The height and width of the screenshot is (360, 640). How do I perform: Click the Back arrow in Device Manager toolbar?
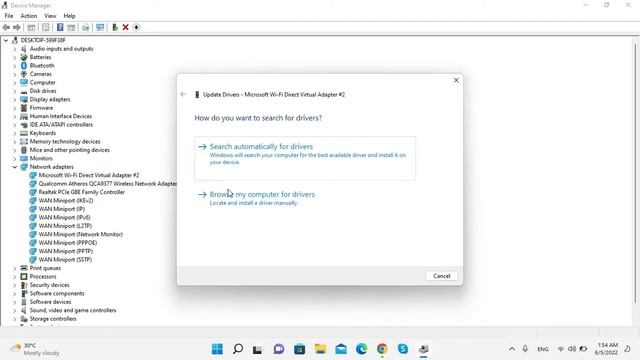6,27
